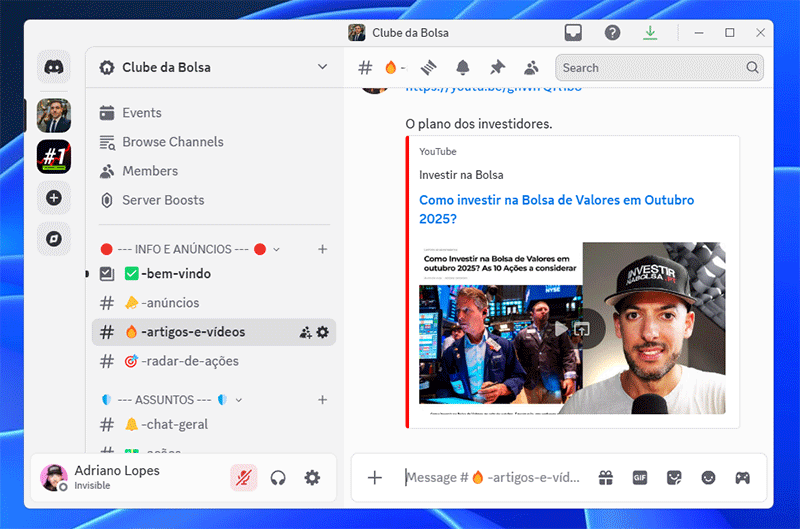Send a gift with the gift icon

point(606,477)
